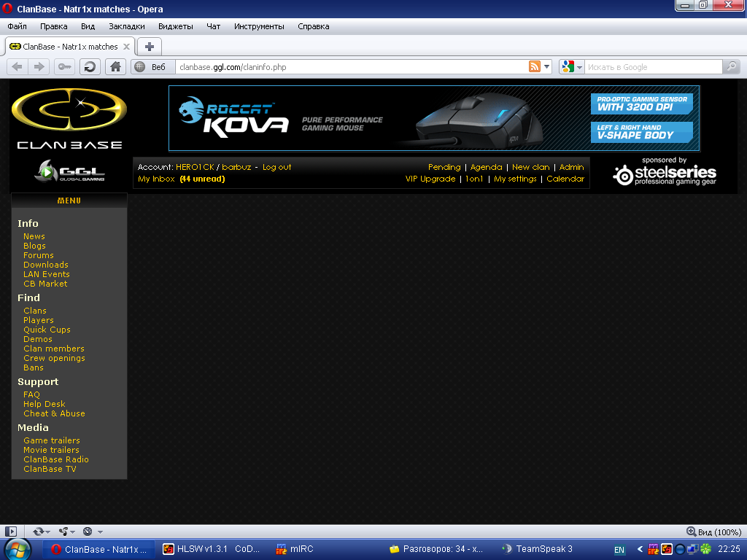Open the address bar history dropdown
Image resolution: width=747 pixels, height=560 pixels.
547,66
